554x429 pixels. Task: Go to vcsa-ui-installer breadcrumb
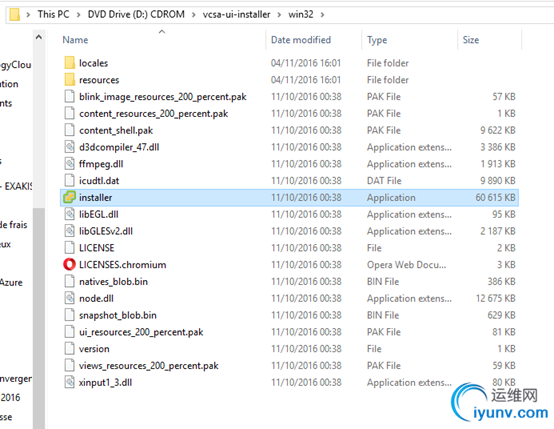pyautogui.click(x=236, y=14)
